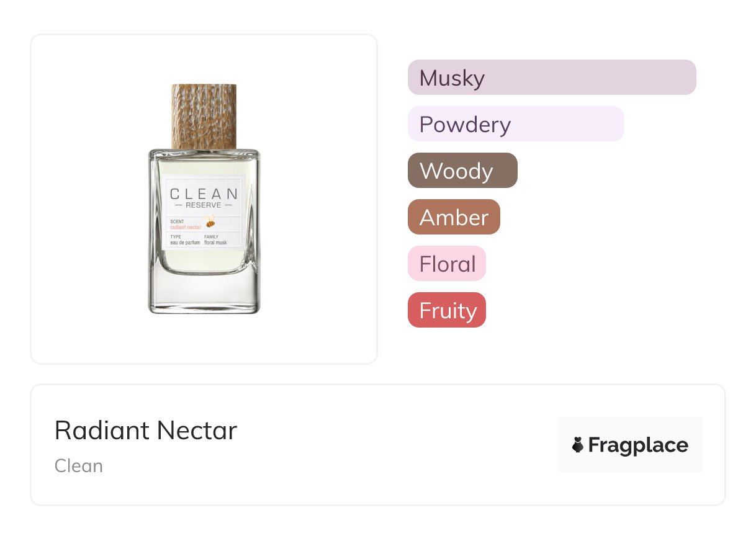The image size is (756, 536).
Task: Click the TYPE heading on bottle label
Action: point(176,236)
